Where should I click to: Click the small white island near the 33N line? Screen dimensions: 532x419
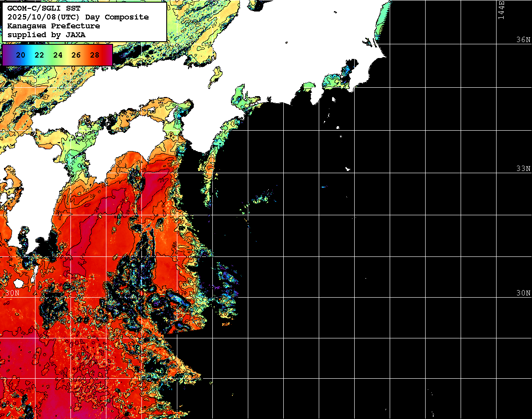pos(348,169)
